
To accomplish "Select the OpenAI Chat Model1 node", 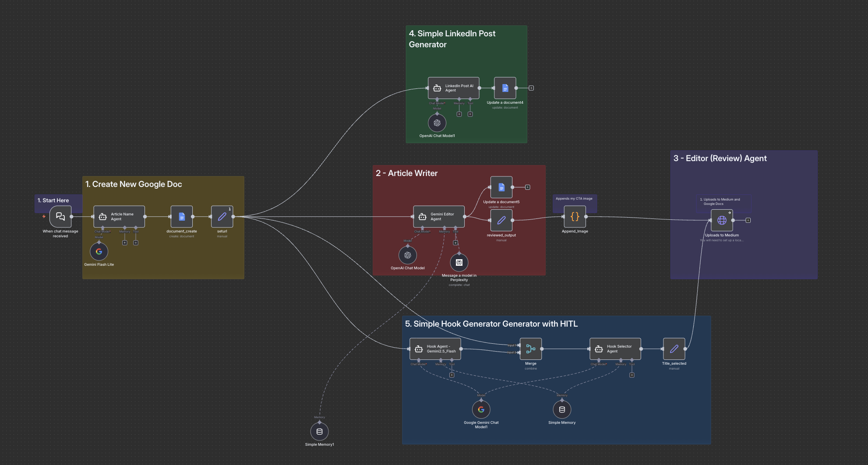I will [436, 123].
